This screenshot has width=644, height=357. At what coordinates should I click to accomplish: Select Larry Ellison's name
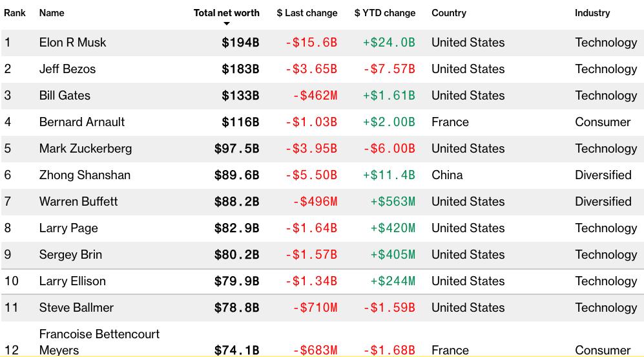72,281
